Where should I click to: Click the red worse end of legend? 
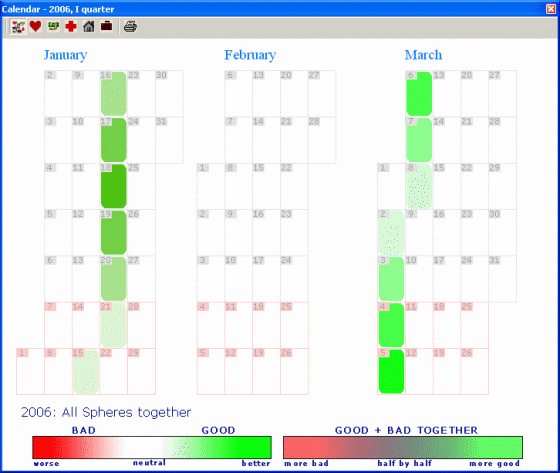tap(46, 447)
